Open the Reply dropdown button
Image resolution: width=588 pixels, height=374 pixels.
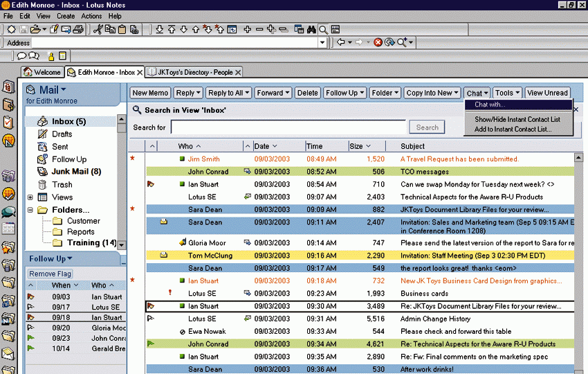click(x=188, y=93)
